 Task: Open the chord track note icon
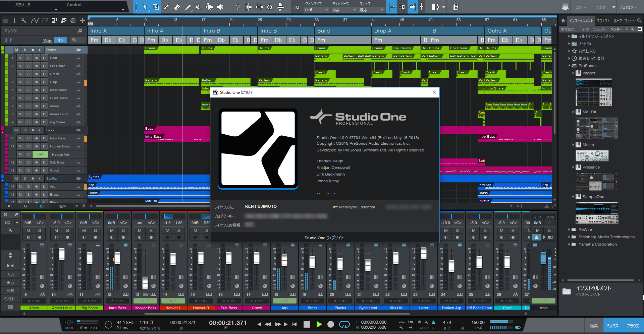coord(63,21)
